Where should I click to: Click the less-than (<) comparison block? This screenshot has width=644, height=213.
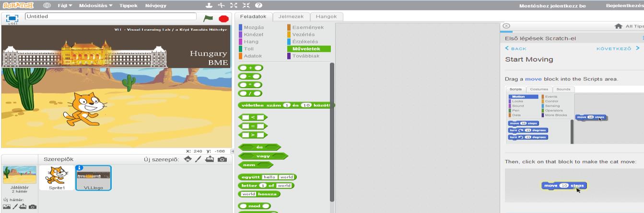coord(253,117)
